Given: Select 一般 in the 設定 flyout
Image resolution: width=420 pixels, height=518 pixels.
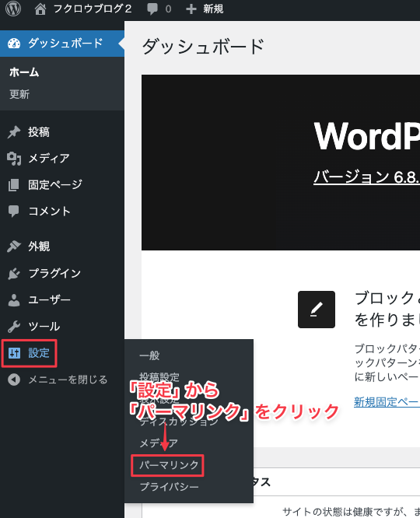Looking at the screenshot, I should pyautogui.click(x=149, y=355).
